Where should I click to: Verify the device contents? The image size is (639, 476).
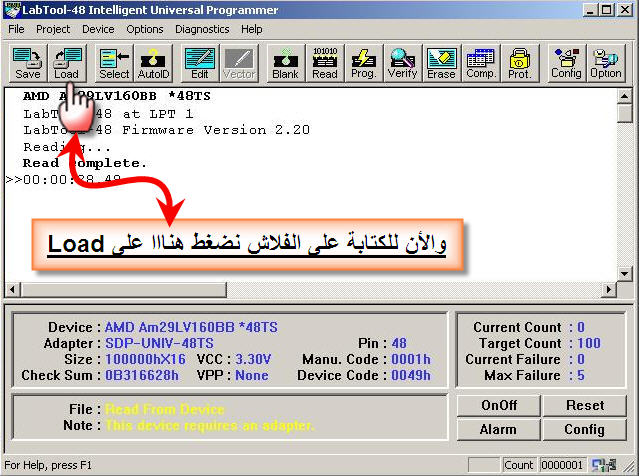click(x=403, y=63)
